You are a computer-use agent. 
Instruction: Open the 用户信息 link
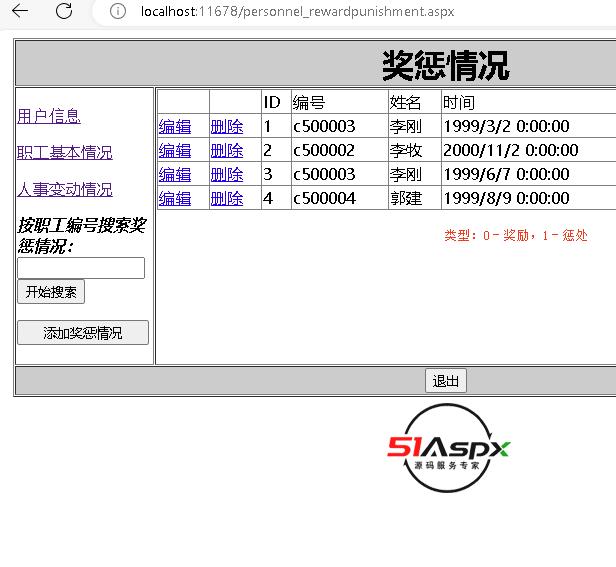pyautogui.click(x=49, y=116)
